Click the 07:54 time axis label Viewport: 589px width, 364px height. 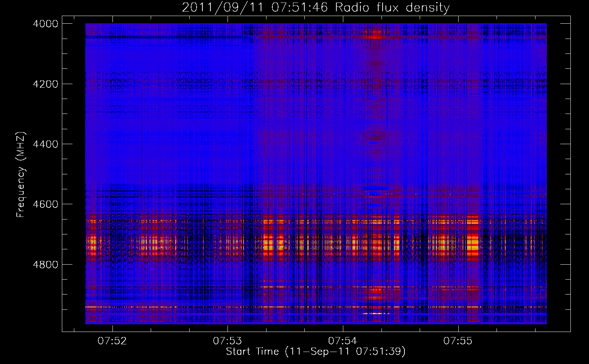coord(343,341)
